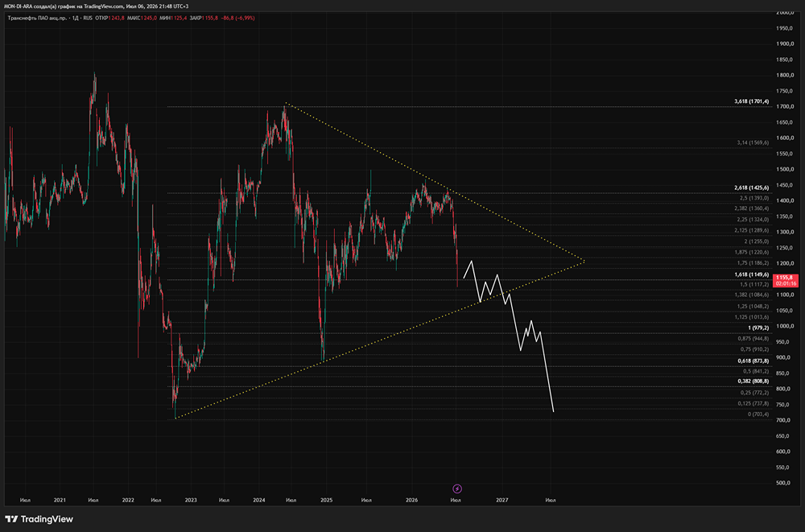The image size is (805, 532).
Task: Click the red current price tag 1155,8
Action: pyautogui.click(x=786, y=280)
